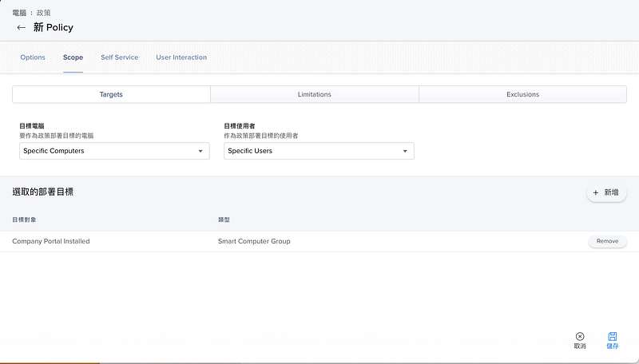
Task: Select the Targets segment
Action: [x=111, y=94]
